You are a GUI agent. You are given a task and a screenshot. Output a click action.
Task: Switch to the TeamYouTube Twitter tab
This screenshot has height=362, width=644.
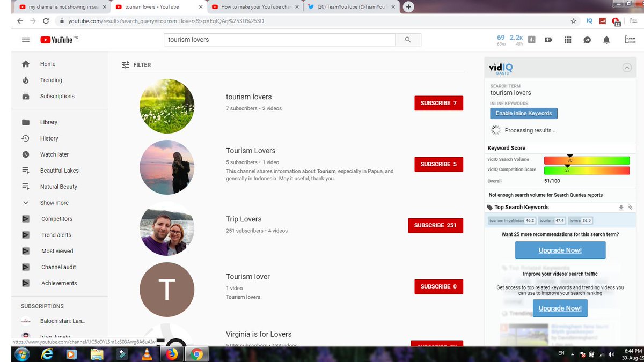(352, 7)
